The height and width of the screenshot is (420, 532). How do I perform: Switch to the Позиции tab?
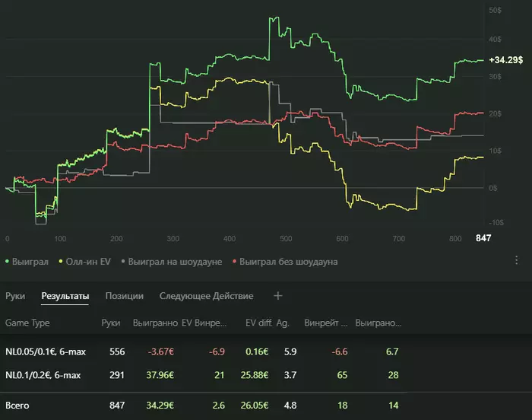[x=124, y=295]
